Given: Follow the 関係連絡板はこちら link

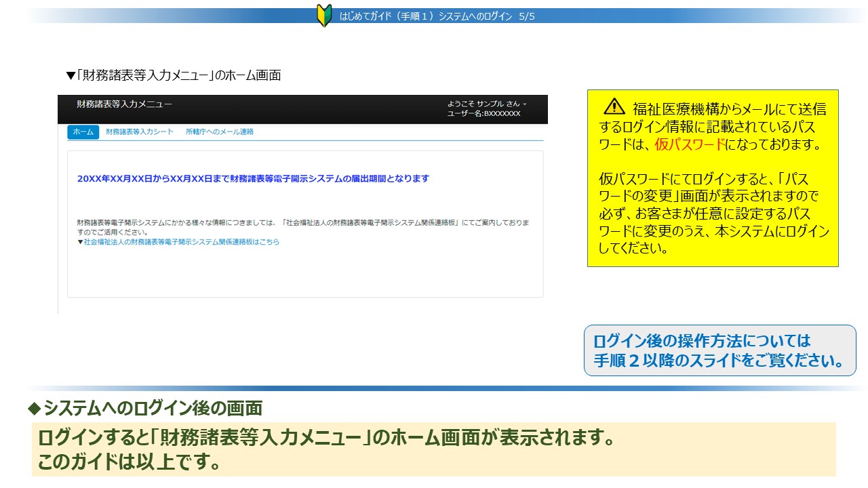Looking at the screenshot, I should pyautogui.click(x=181, y=242).
